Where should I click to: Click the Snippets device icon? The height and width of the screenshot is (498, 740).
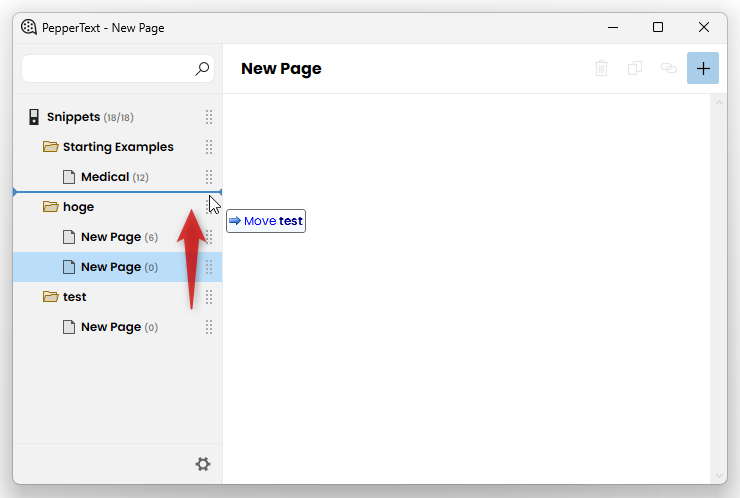pyautogui.click(x=34, y=117)
